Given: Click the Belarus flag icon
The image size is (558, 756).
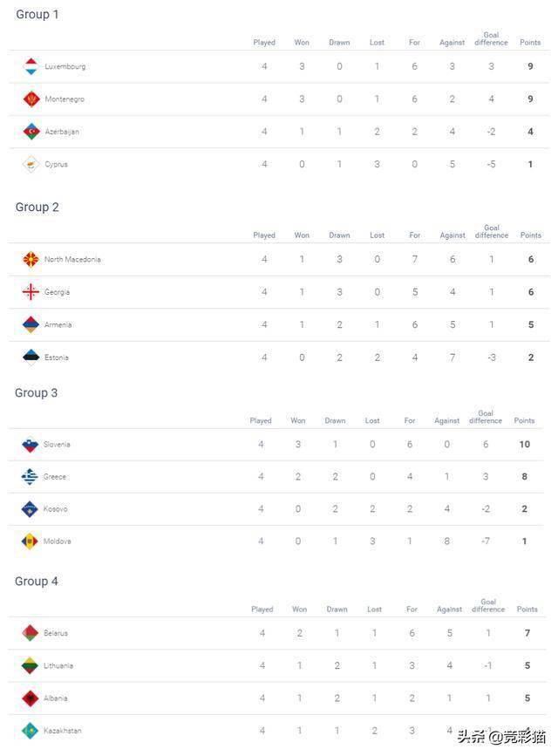Looking at the screenshot, I should pos(31,633).
